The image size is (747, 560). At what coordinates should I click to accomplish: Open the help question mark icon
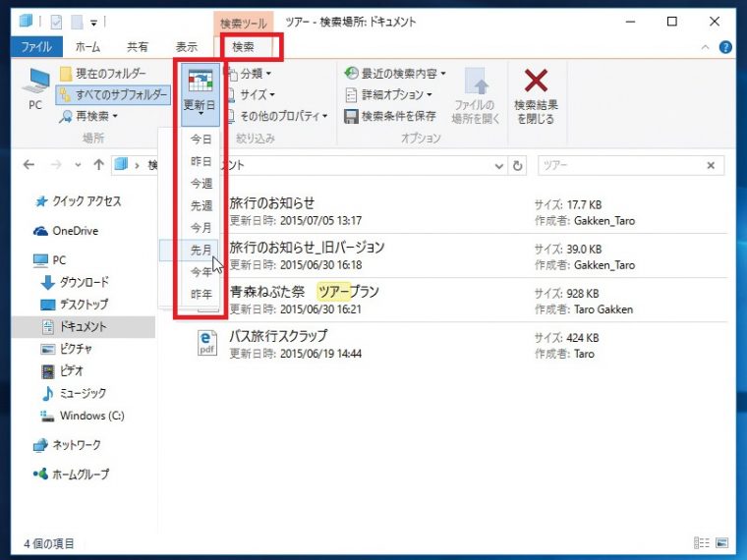point(725,47)
